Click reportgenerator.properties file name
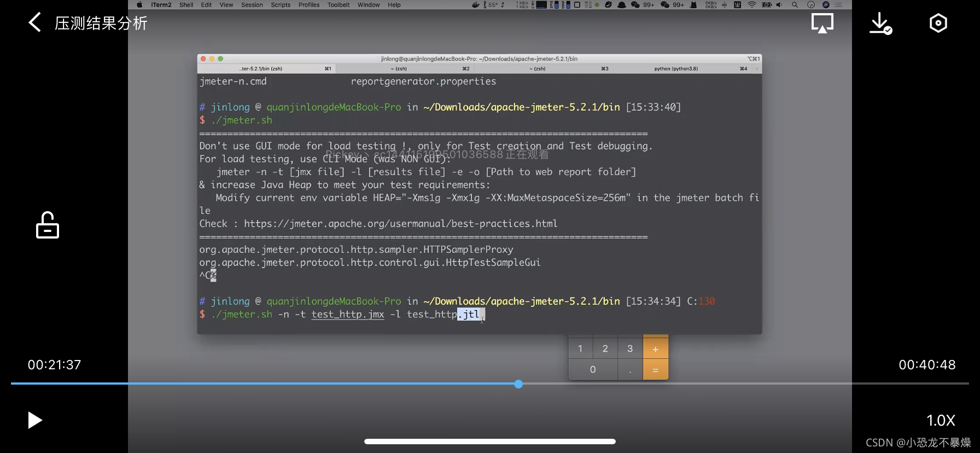 423,81
